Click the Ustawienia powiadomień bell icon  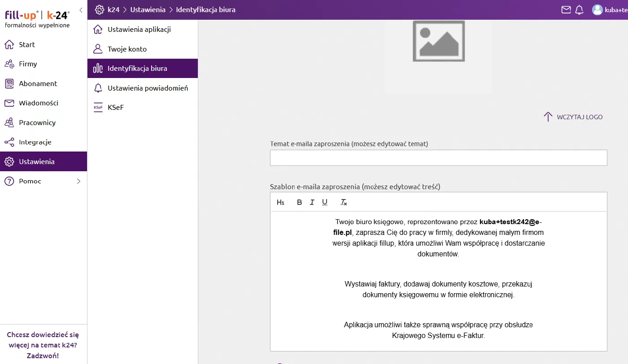98,88
